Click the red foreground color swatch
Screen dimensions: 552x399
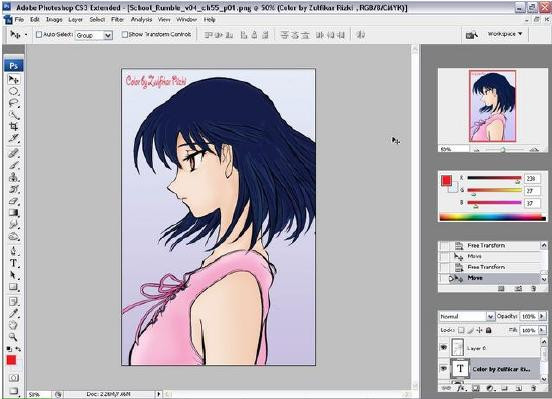11,360
